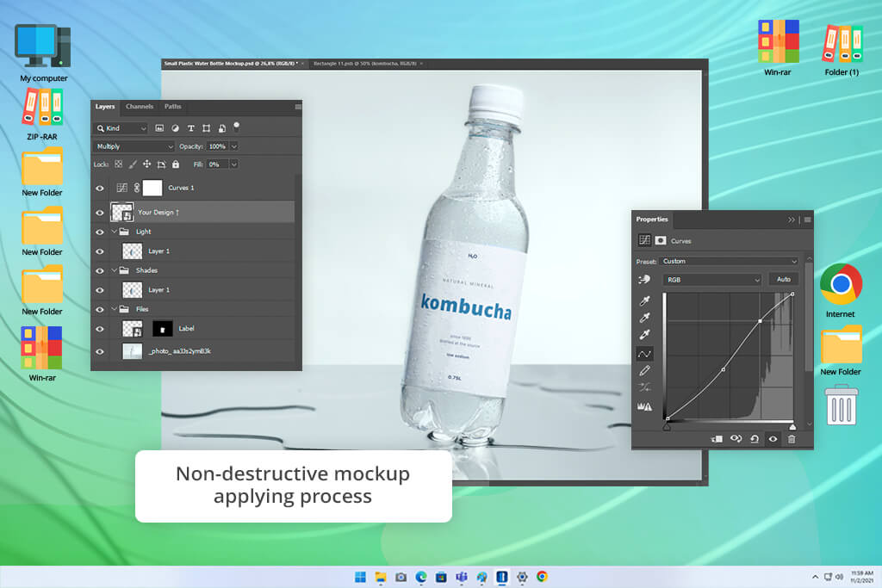Hide Layer 1 inside Light group
This screenshot has height=588, width=882.
click(100, 251)
